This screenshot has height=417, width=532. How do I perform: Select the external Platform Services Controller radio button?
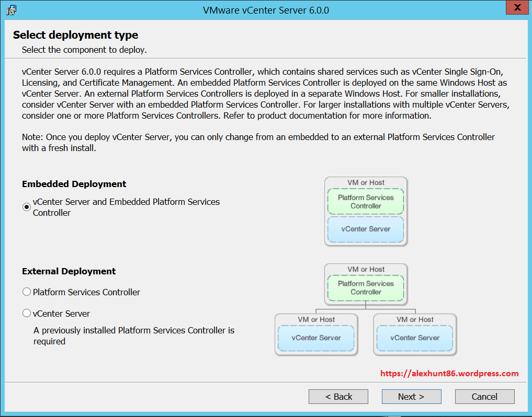(27, 292)
